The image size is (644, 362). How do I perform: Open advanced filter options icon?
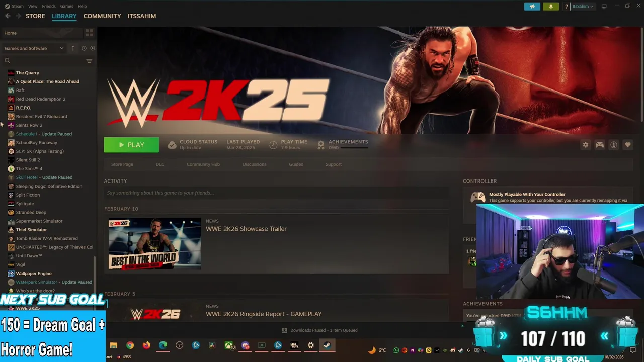pyautogui.click(x=89, y=61)
